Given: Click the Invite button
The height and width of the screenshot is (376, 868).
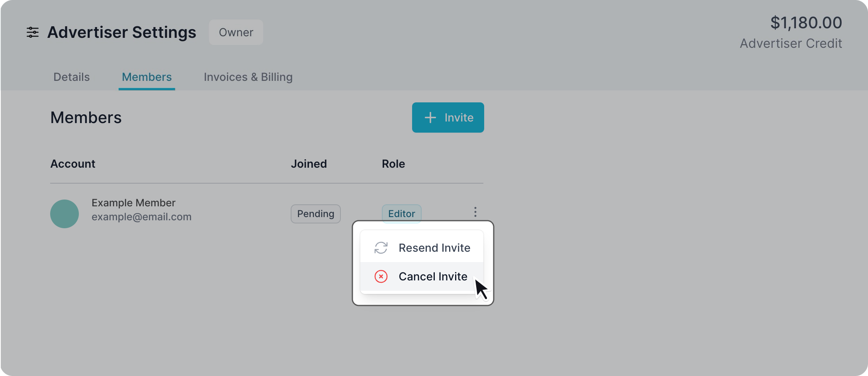Looking at the screenshot, I should 448,117.
